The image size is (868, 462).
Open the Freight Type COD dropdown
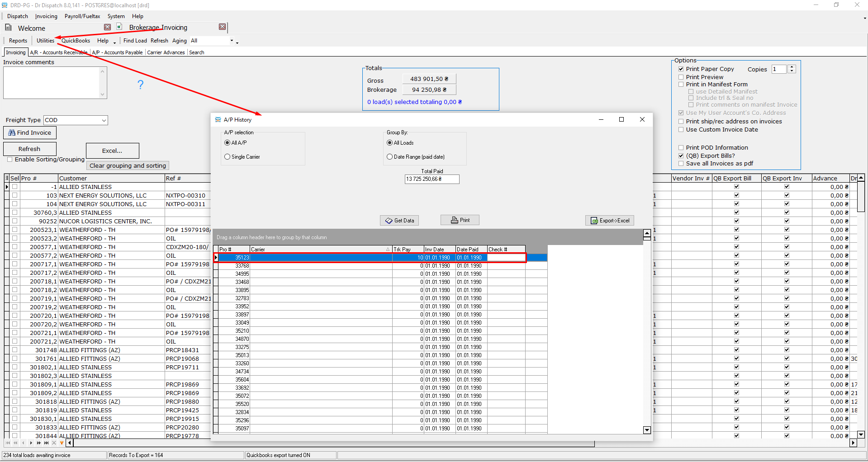[x=104, y=120]
